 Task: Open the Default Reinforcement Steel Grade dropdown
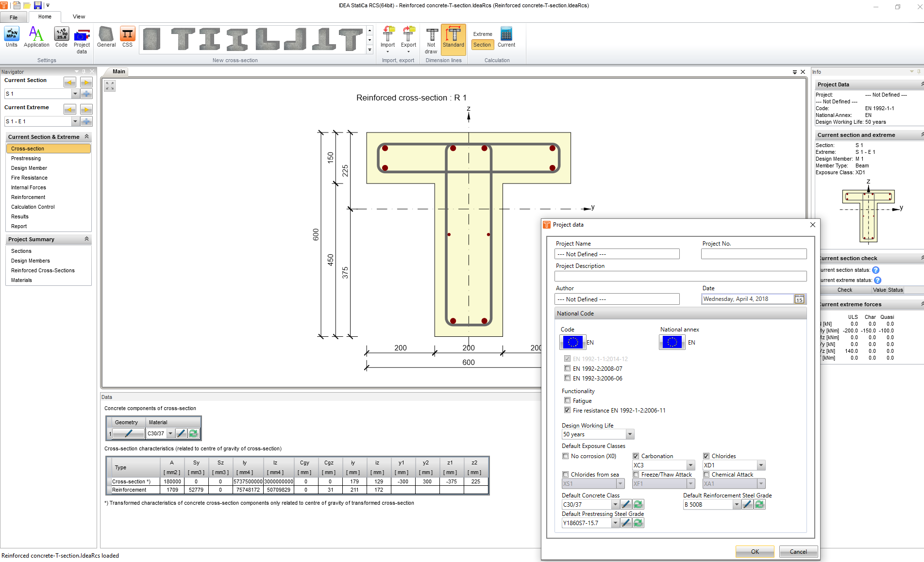[x=737, y=505]
